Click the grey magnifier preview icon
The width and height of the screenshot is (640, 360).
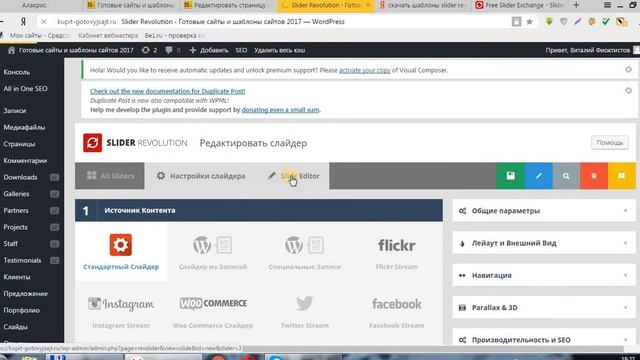[566, 176]
